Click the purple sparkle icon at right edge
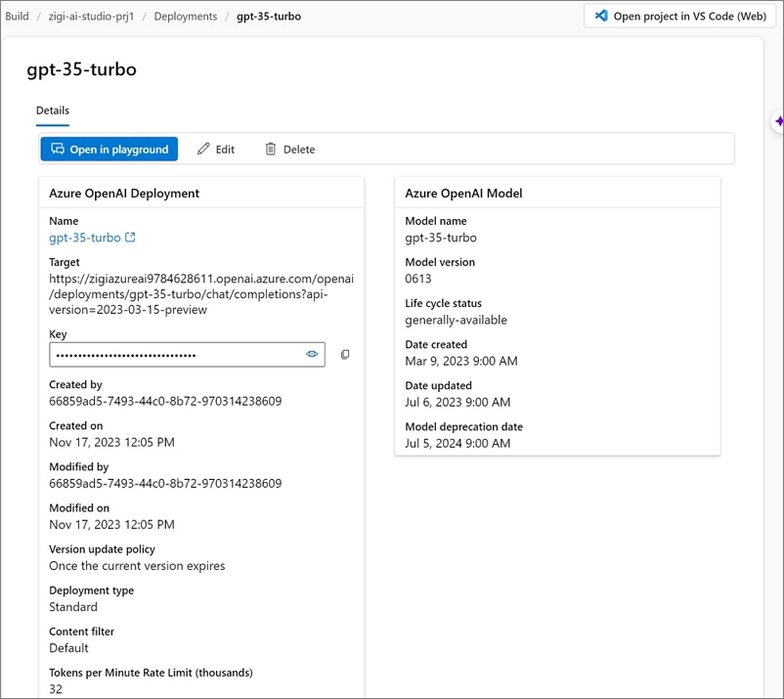The width and height of the screenshot is (784, 699). coord(778,121)
